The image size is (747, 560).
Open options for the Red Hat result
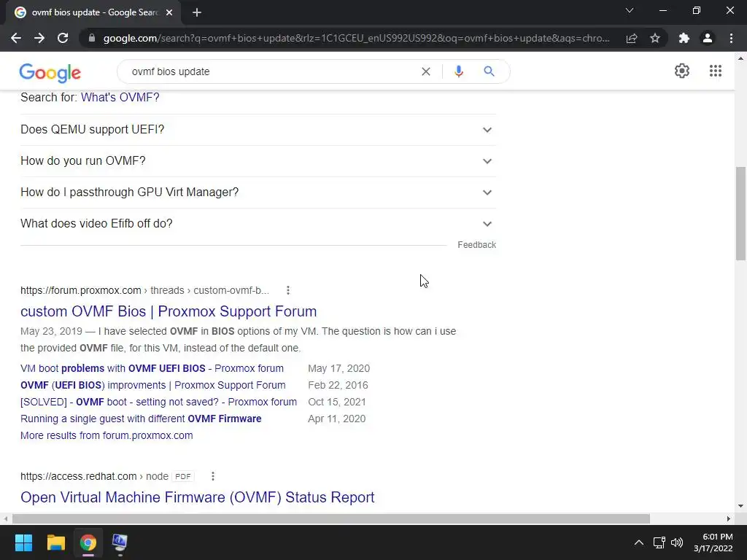[x=213, y=476]
